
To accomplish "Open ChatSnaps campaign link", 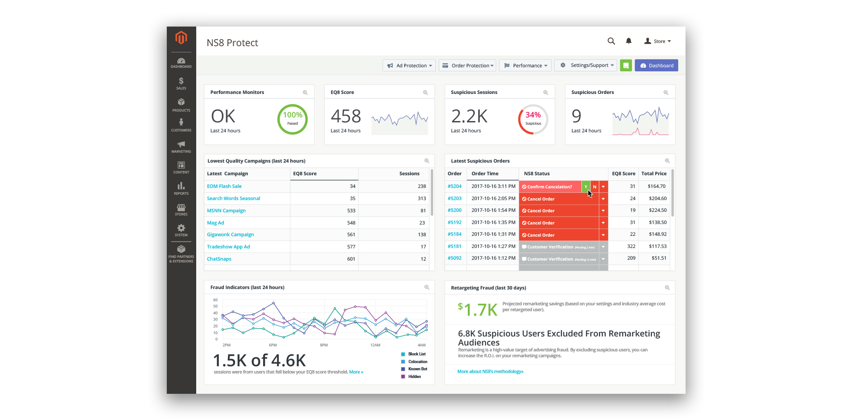I will (219, 259).
